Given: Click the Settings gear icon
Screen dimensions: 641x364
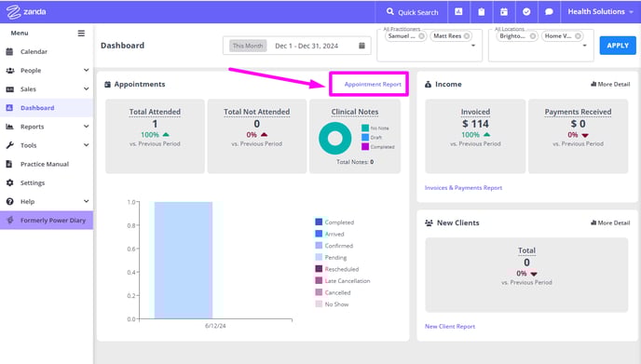Looking at the screenshot, I should (x=10, y=182).
